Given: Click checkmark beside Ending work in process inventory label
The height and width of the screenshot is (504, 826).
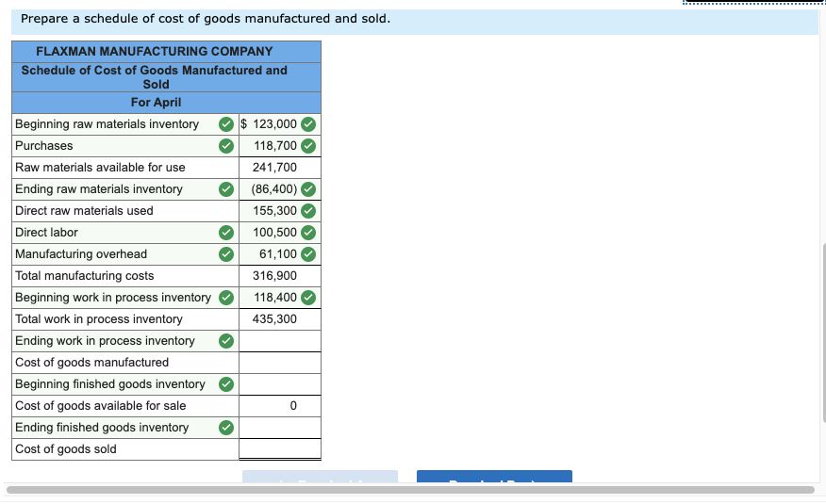Looking at the screenshot, I should pos(226,341).
